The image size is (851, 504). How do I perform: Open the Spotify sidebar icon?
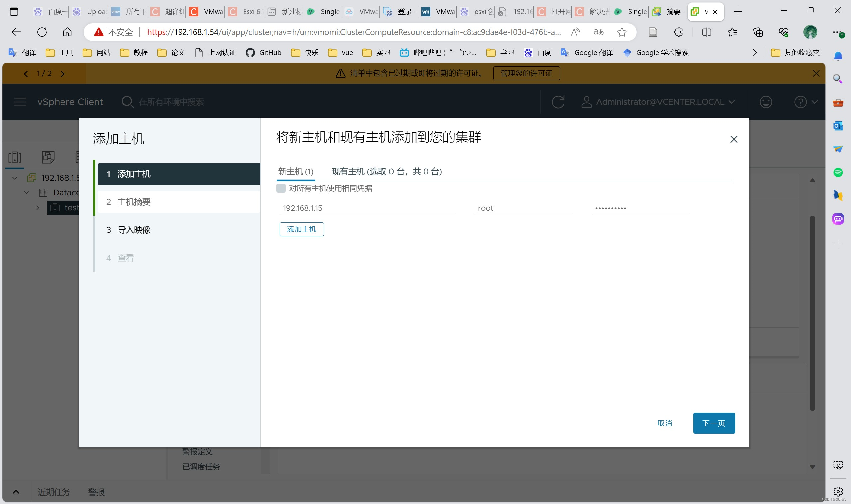point(838,172)
